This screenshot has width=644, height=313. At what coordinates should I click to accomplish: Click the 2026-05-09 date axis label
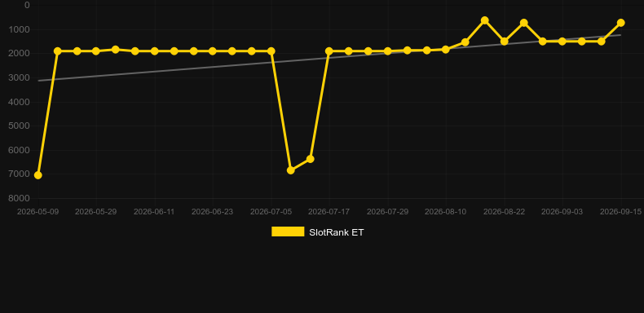tap(37, 212)
